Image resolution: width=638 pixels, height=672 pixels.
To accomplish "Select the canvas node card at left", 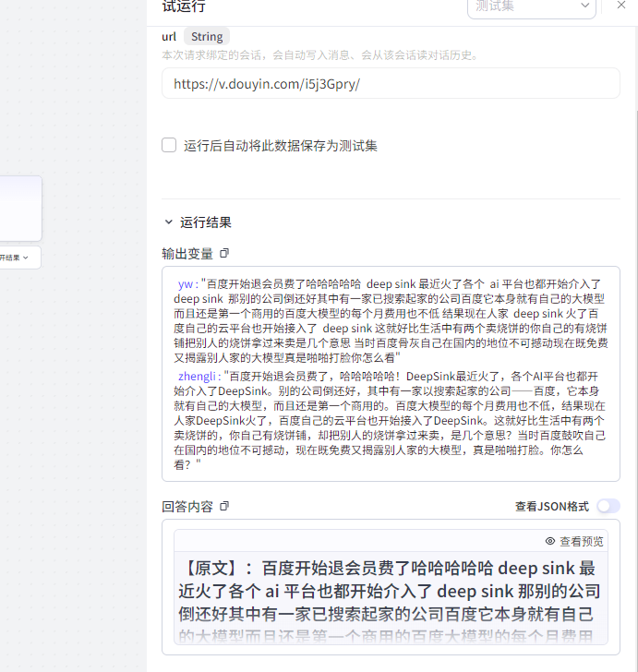I will pyautogui.click(x=20, y=209).
